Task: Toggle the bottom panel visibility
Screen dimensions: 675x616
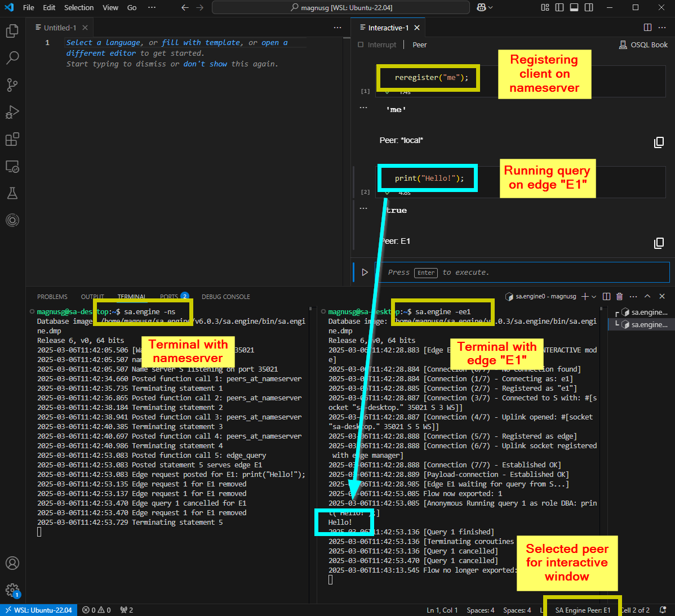Action: [x=574, y=7]
